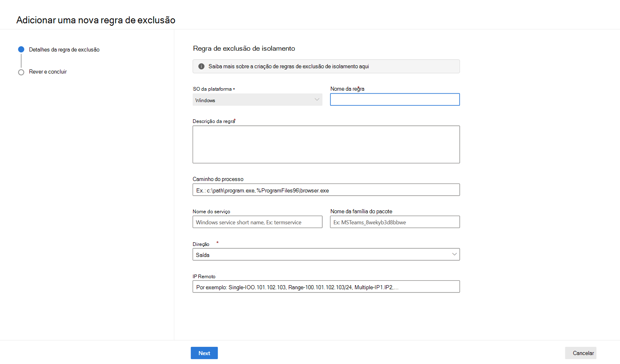This screenshot has width=620, height=364.
Task: Click inside the Descrição da regra text area
Action: tap(326, 144)
